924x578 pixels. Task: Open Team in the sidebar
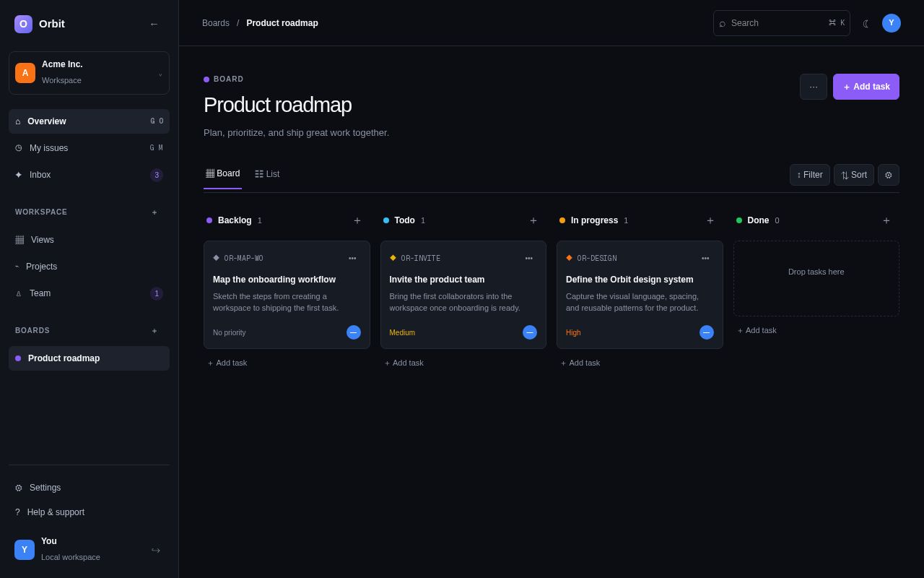pos(89,293)
